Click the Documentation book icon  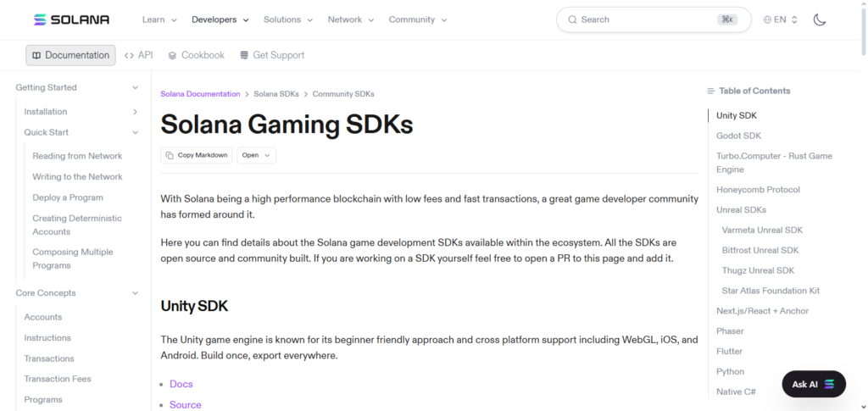click(36, 55)
